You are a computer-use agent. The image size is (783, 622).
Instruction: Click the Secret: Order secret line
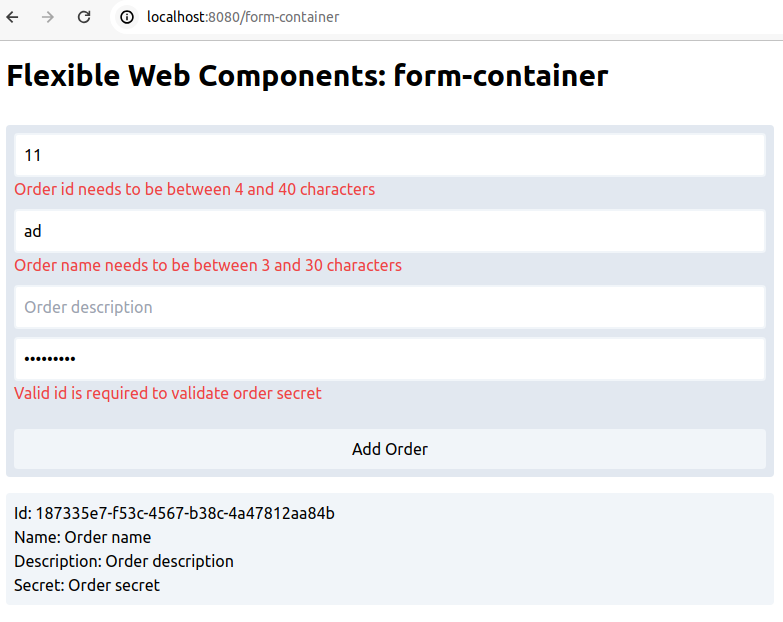[87, 585]
